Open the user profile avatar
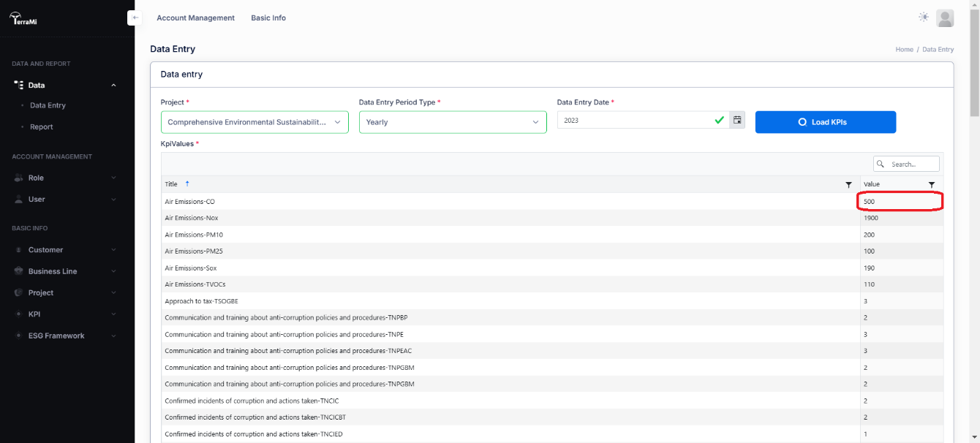 point(945,18)
